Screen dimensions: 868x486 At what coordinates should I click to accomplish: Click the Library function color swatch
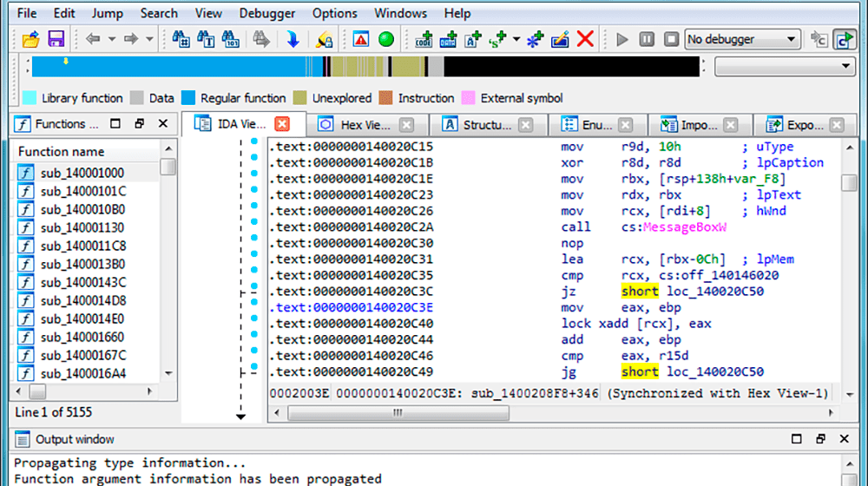pyautogui.click(x=30, y=98)
